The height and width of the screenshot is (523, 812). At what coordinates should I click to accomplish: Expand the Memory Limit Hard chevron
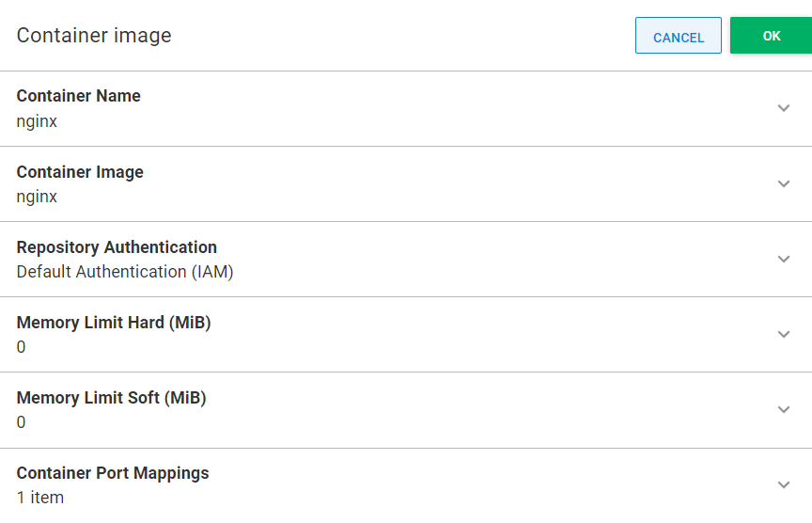click(784, 334)
